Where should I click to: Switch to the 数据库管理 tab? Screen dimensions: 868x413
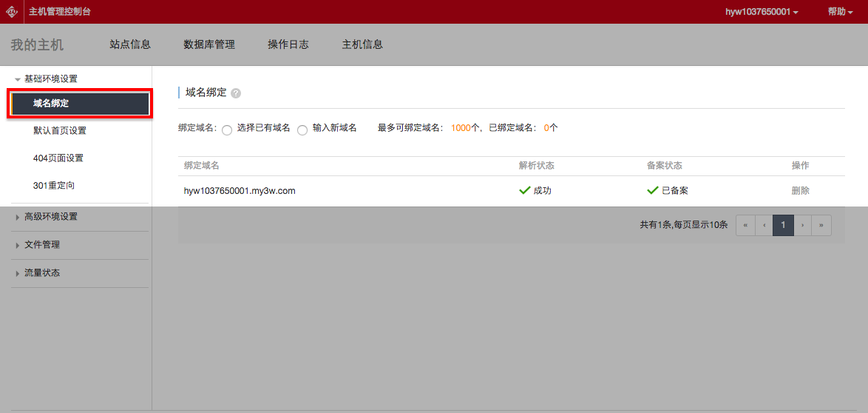[209, 44]
